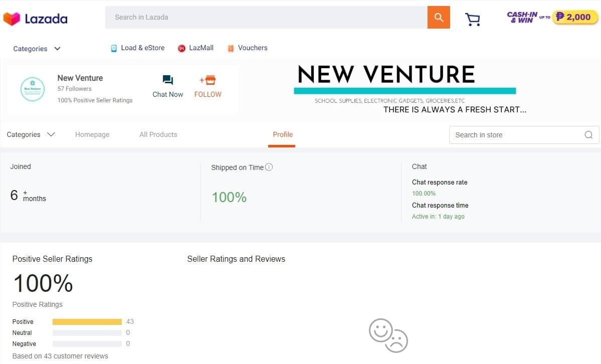Click the Lazada logo
The height and width of the screenshot is (364, 601).
tap(35, 18)
